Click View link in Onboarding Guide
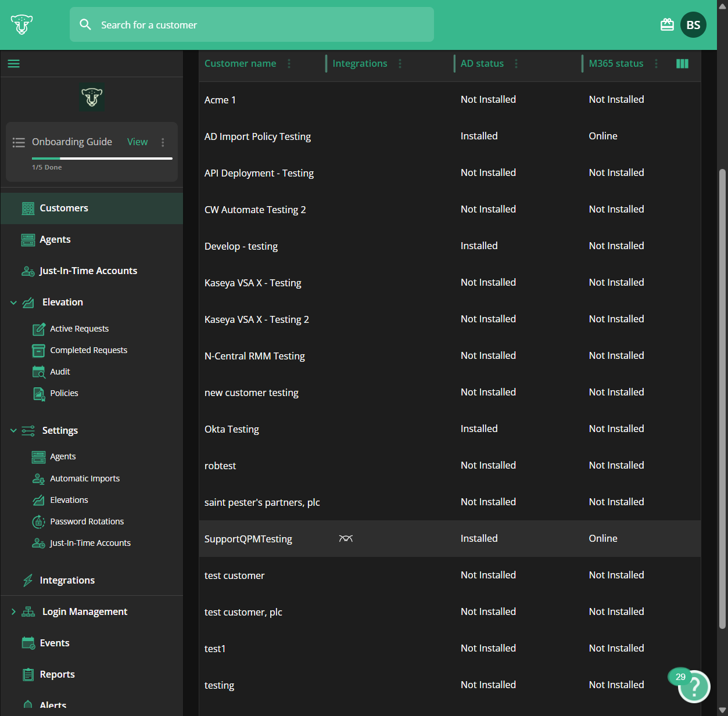The image size is (728, 716). pos(137,142)
